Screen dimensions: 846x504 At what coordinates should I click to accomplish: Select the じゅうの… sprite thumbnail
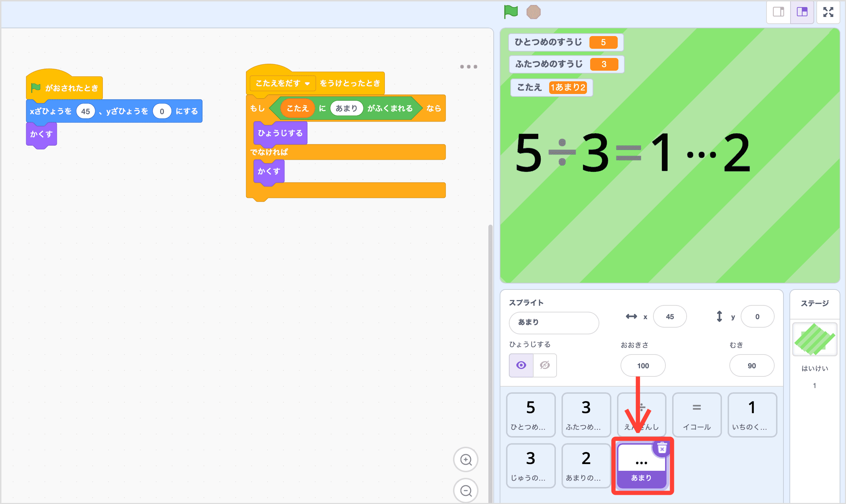coord(530,466)
